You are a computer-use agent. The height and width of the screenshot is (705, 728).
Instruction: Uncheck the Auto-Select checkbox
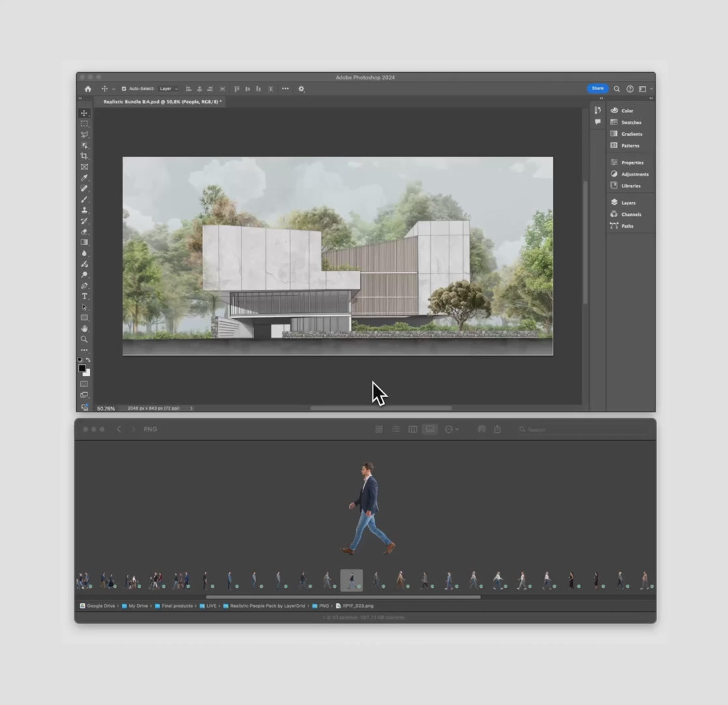click(x=124, y=89)
